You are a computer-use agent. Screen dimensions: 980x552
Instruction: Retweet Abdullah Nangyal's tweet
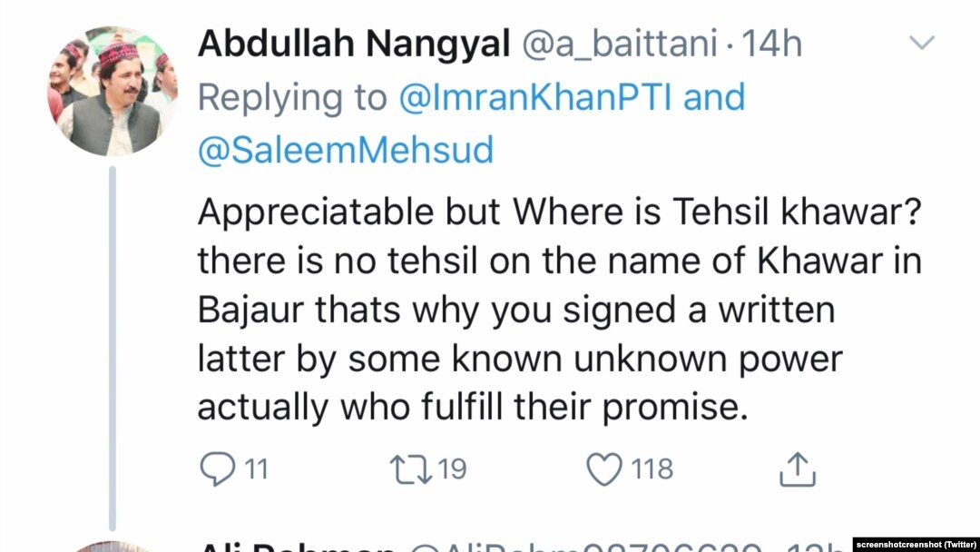click(411, 469)
